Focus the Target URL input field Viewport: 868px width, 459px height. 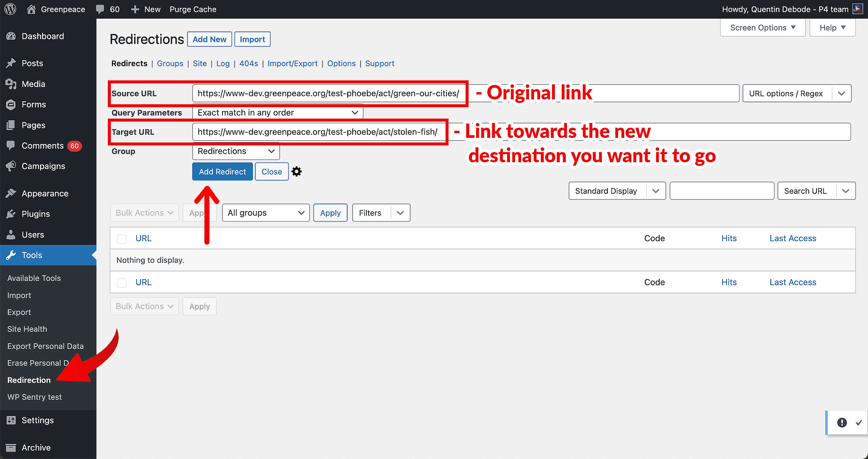click(x=521, y=132)
